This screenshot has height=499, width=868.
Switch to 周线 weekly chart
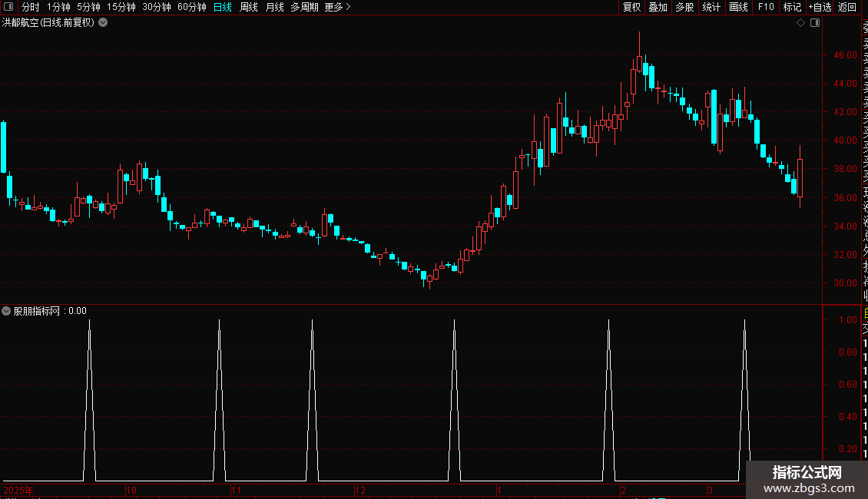(x=249, y=7)
